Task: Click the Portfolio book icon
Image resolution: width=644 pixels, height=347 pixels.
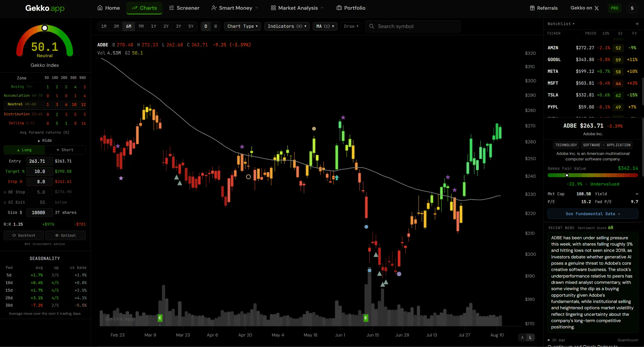Action: click(339, 8)
